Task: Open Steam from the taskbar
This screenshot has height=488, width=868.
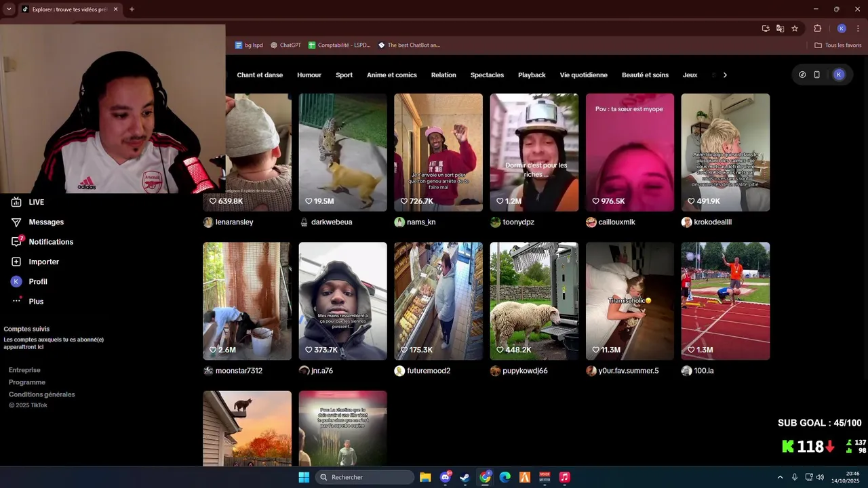Action: coord(465,477)
